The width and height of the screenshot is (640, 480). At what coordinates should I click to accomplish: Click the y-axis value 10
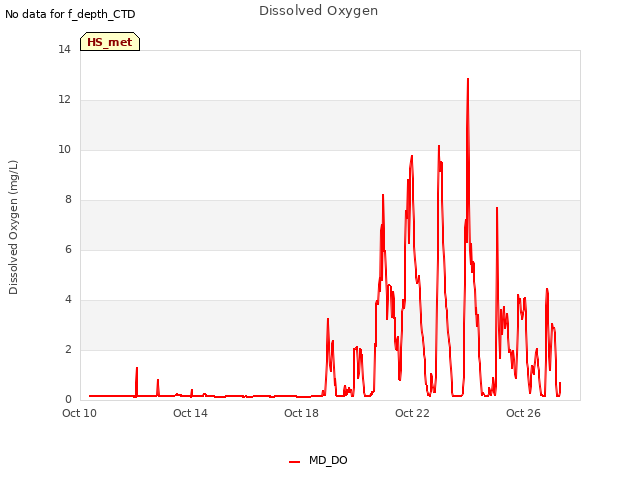click(64, 149)
